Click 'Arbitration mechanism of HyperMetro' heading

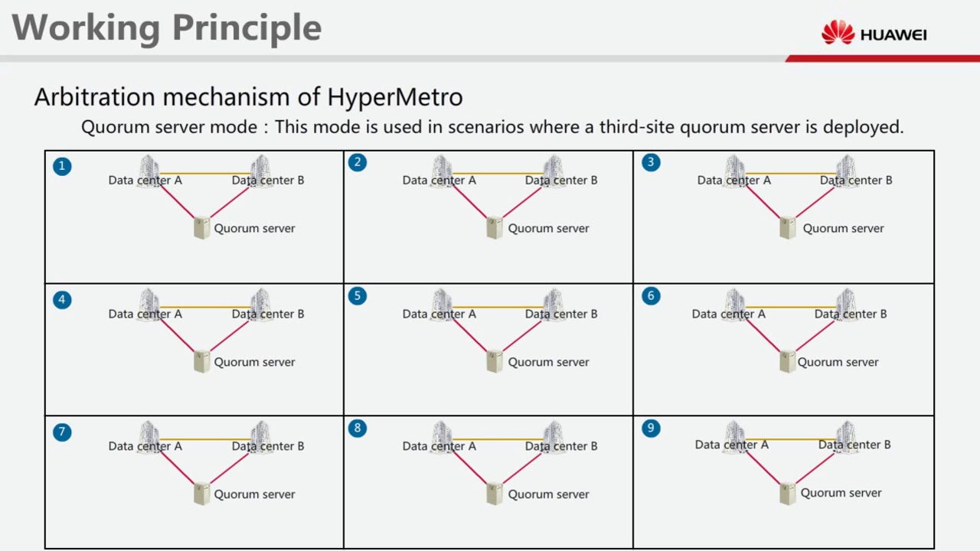click(x=249, y=97)
